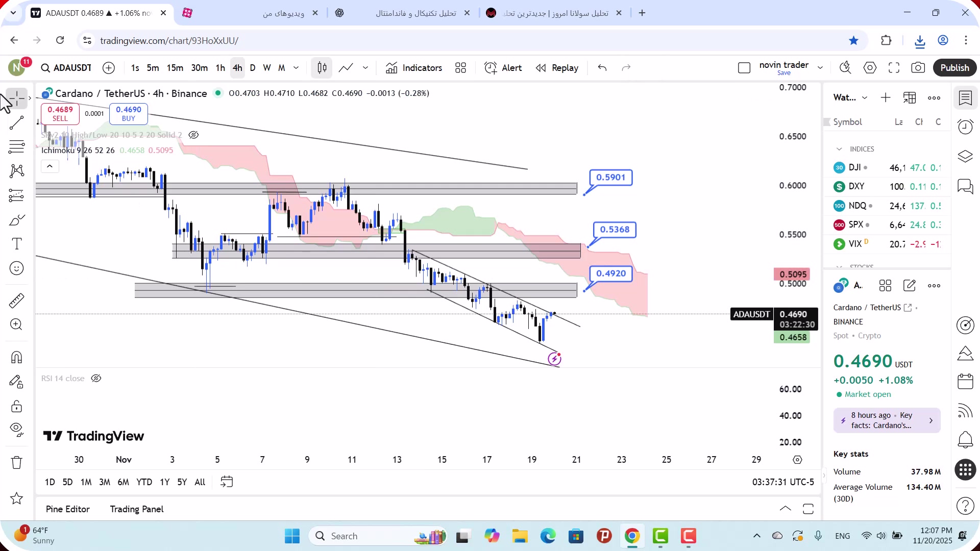Viewport: 980px width, 551px height.
Task: Choose the brush drawing tool
Action: pos(17,220)
